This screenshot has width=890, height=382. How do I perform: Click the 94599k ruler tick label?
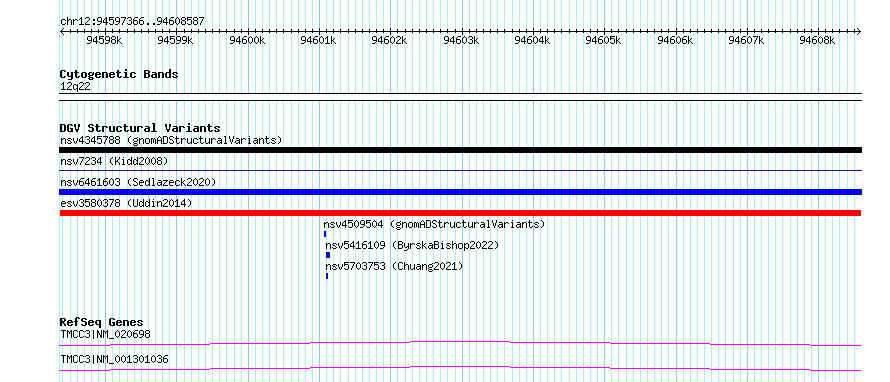[x=175, y=40]
